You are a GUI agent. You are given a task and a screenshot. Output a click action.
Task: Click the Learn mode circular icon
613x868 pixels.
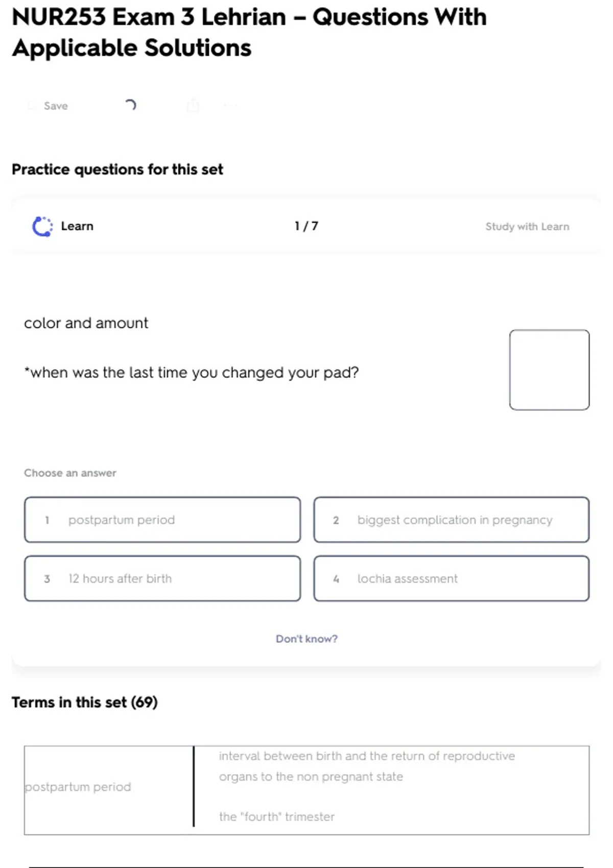tap(42, 227)
